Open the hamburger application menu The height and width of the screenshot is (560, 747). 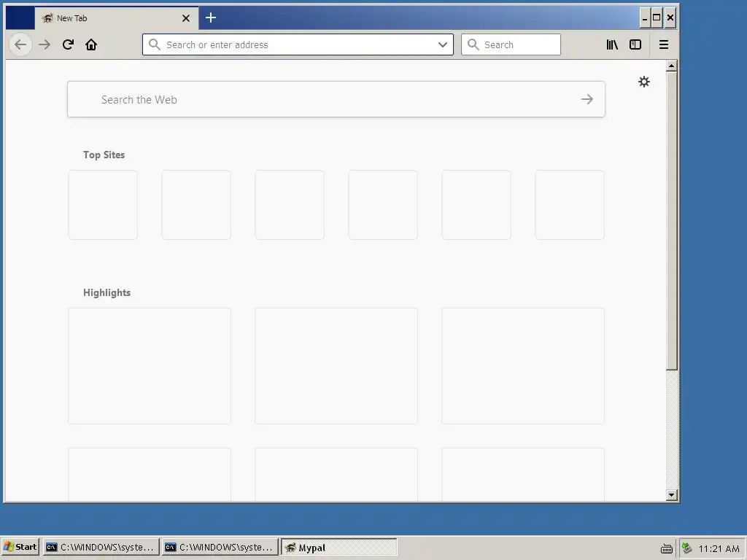tap(664, 44)
